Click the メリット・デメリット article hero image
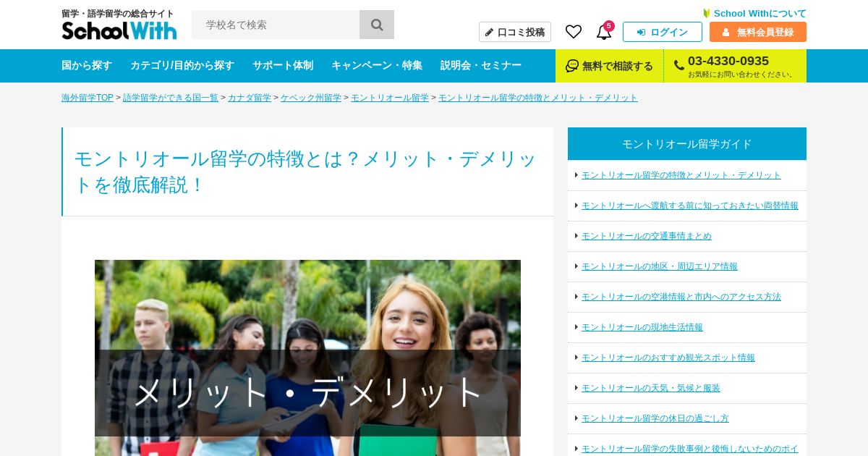Image resolution: width=868 pixels, height=456 pixels. point(307,358)
